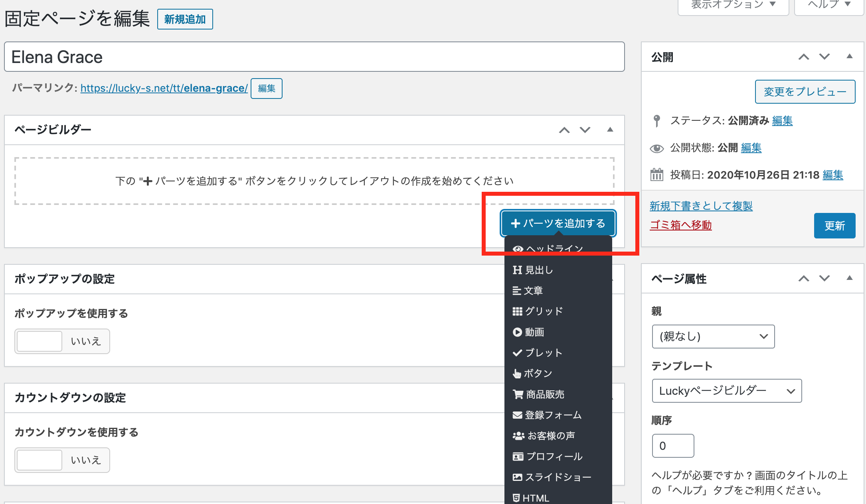Choose 文章 from parts menu

point(533,291)
